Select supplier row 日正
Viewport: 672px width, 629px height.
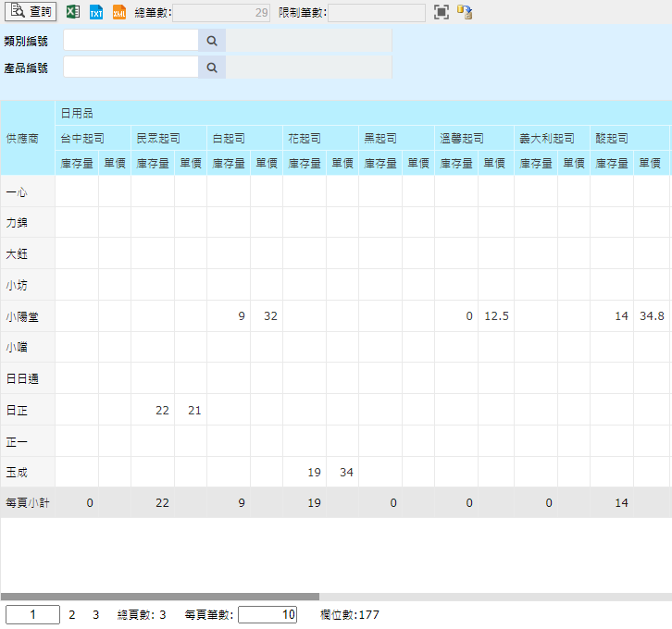28,410
